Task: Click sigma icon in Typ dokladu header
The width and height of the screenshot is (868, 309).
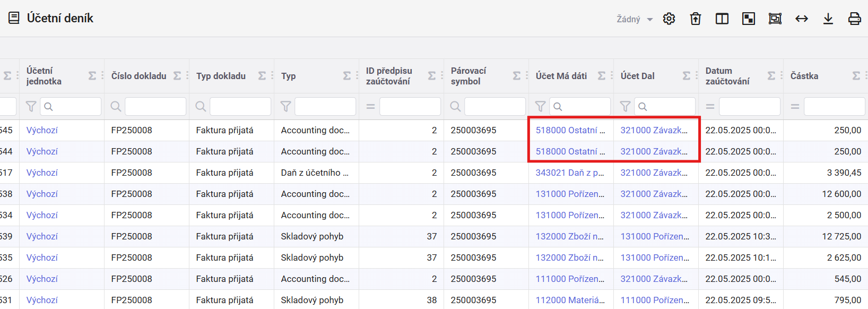Action: (x=262, y=76)
